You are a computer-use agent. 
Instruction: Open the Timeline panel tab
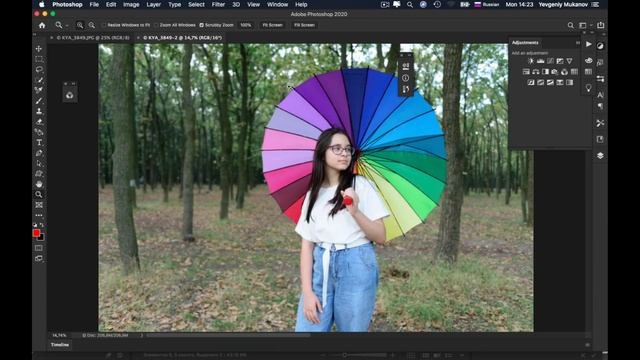60,345
